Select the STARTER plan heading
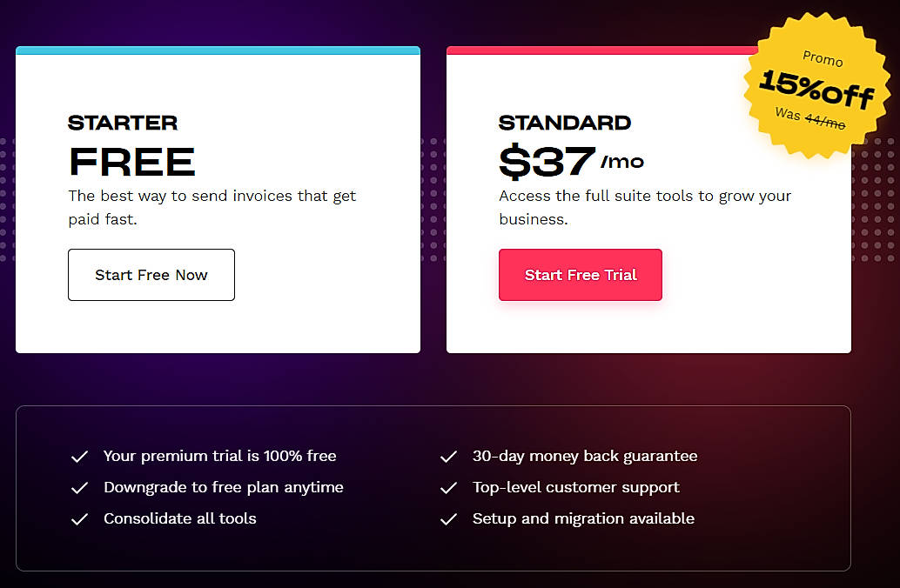The image size is (900, 588). [x=123, y=123]
